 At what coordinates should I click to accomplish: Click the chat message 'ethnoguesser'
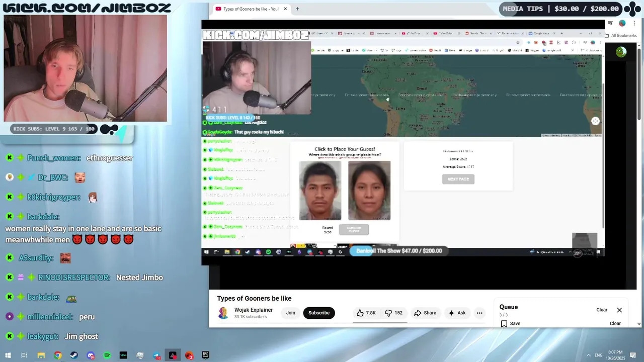point(110,158)
